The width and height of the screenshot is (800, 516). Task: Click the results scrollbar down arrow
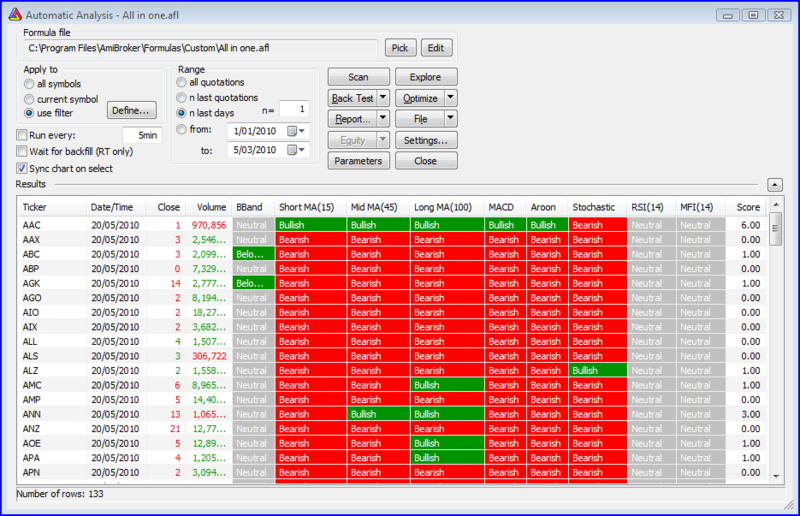click(776, 476)
